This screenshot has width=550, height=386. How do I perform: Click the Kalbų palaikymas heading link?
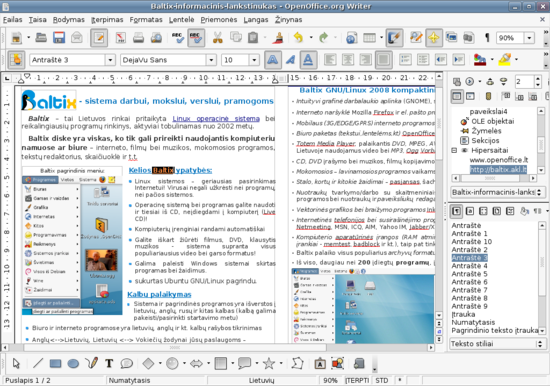159,294
